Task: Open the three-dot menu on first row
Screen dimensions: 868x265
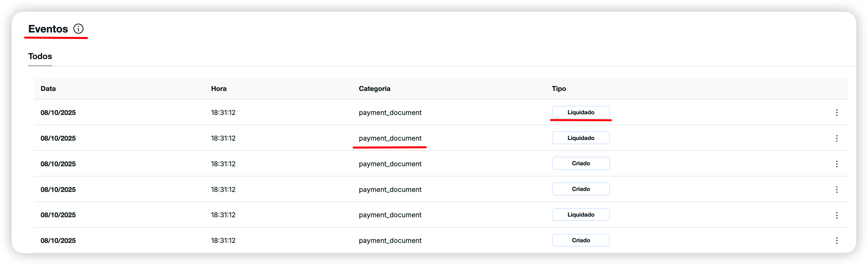Action: click(836, 113)
